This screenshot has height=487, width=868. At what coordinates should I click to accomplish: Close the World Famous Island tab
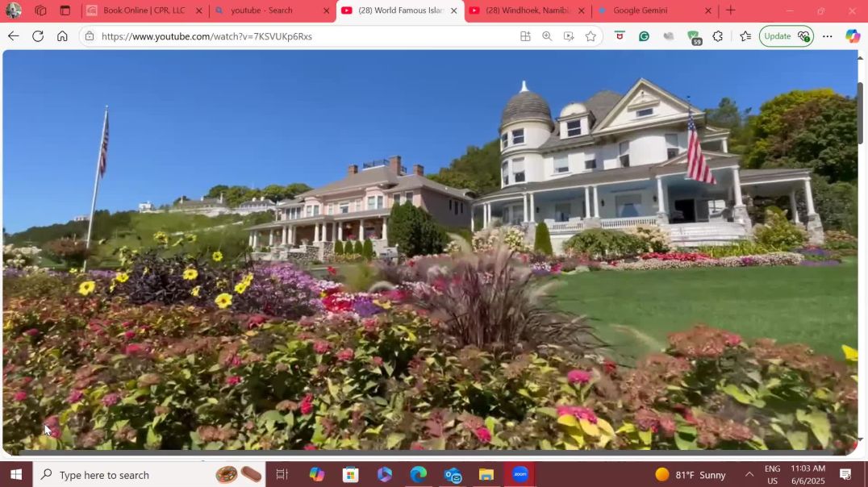pos(454,10)
